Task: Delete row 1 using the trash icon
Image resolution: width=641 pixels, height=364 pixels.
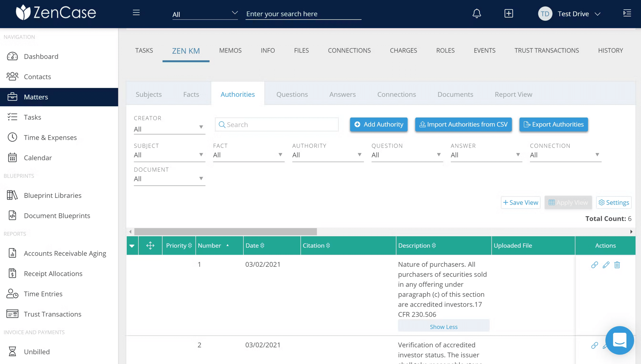Action: pos(617,265)
